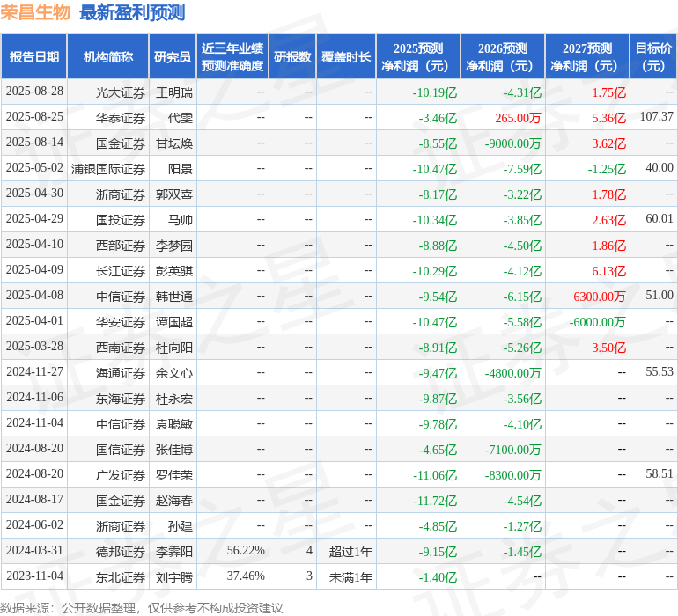Select analyst 王明瑞 in the table
This screenshot has width=678, height=616.
click(x=174, y=92)
